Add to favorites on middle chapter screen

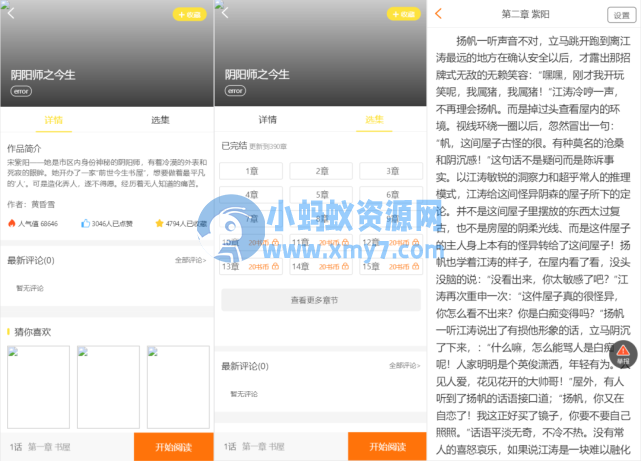[x=404, y=14]
